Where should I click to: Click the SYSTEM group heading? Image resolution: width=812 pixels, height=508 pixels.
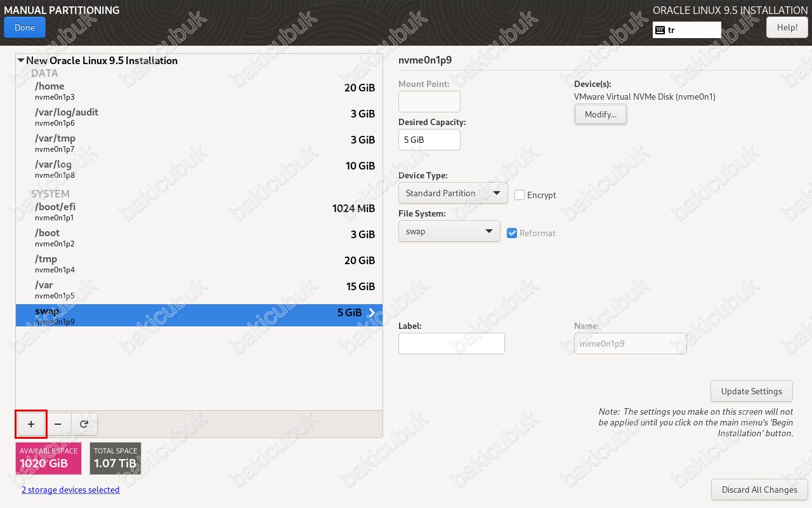pos(50,194)
